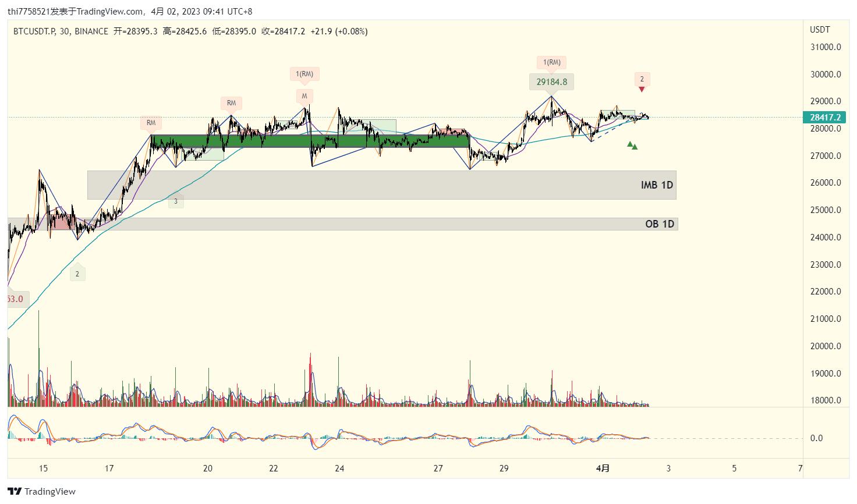Click 18000.0 on the price axis

826,400
